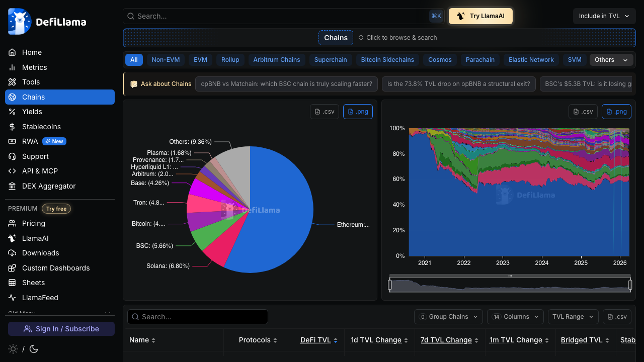Open the TVL Range filter

pyautogui.click(x=573, y=317)
